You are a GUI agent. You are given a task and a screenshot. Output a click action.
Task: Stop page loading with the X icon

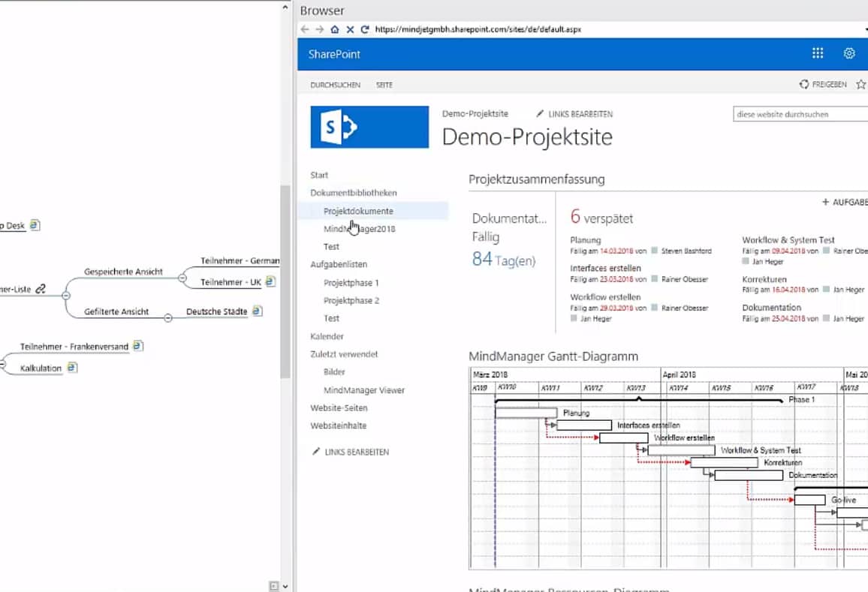pyautogui.click(x=350, y=29)
